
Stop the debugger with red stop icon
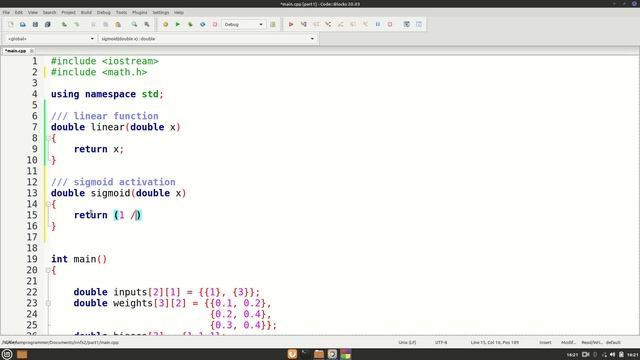390,24
